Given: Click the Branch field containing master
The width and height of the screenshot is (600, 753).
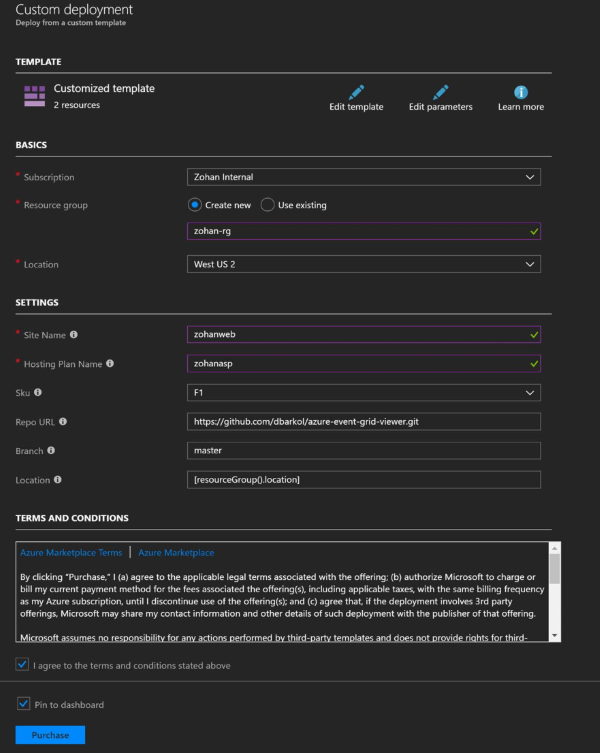Looking at the screenshot, I should coord(364,450).
